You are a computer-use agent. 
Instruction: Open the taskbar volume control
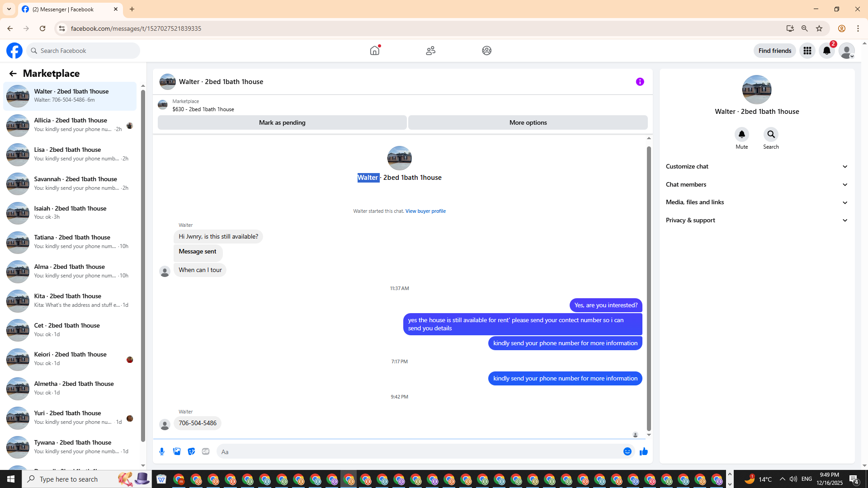(793, 479)
